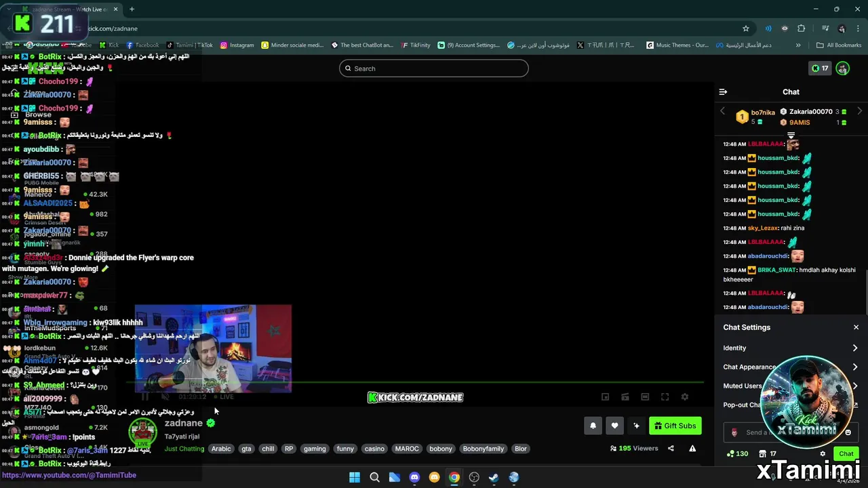Open the chat shop icon showing 17
Viewport: 868px width, 488px height.
point(767,453)
